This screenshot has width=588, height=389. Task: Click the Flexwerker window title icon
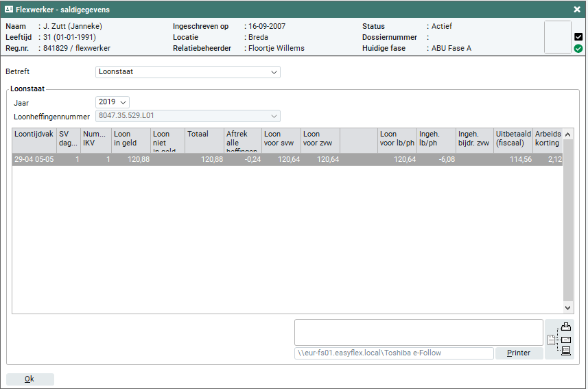[9, 10]
